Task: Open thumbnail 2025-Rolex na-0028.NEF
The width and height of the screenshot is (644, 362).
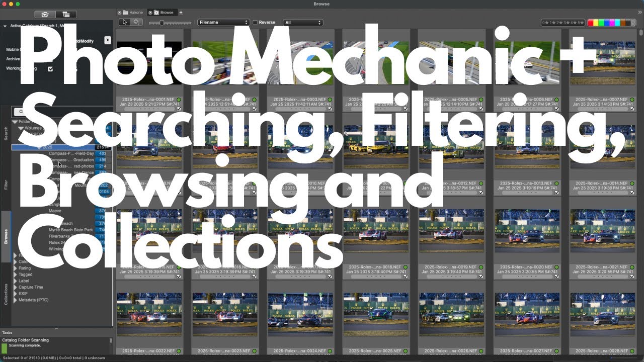Action: click(x=602, y=313)
